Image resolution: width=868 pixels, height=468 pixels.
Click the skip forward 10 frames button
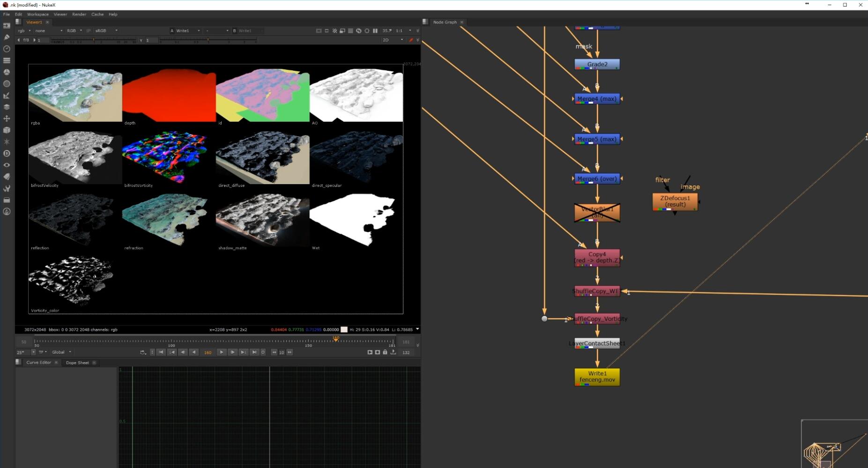point(289,352)
